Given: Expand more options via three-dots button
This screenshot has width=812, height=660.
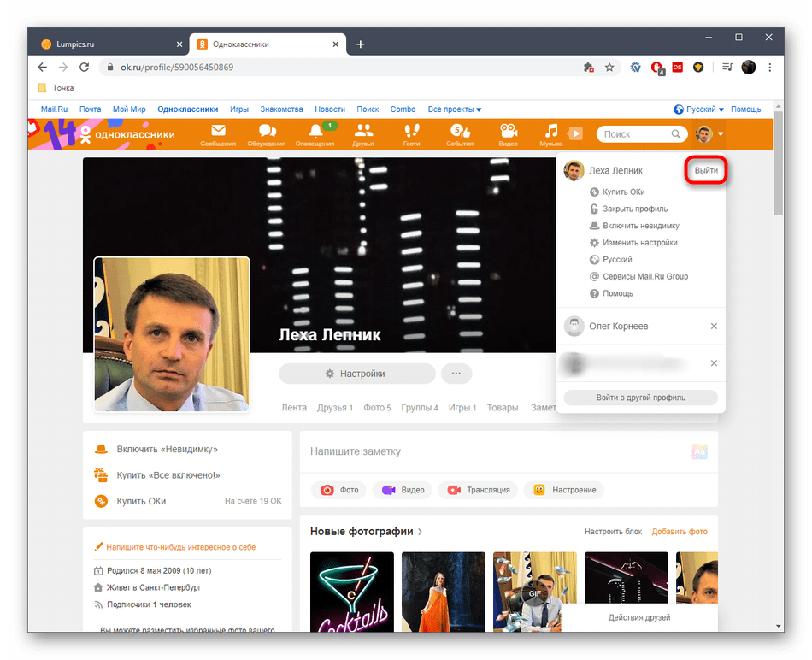Looking at the screenshot, I should point(456,374).
